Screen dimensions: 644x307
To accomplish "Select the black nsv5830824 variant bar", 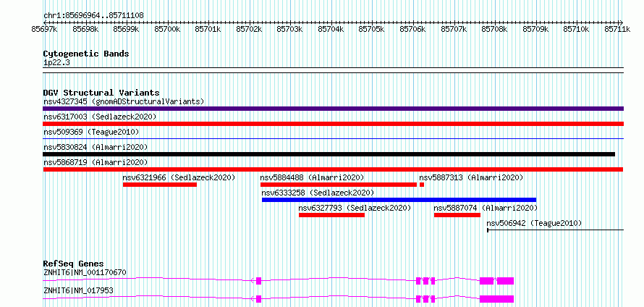I will click(329, 154).
